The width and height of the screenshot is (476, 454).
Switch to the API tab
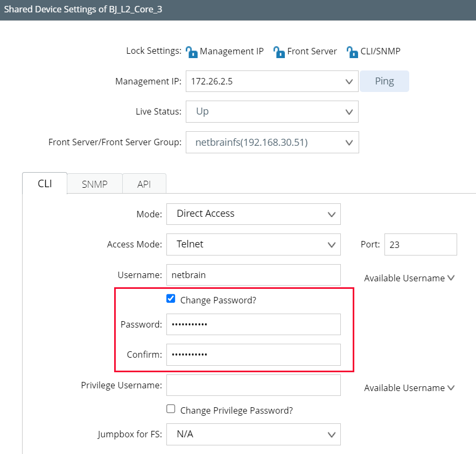click(x=144, y=183)
